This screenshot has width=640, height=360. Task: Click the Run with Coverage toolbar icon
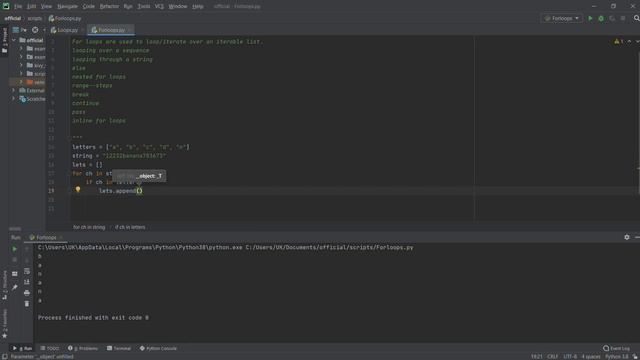(x=612, y=18)
